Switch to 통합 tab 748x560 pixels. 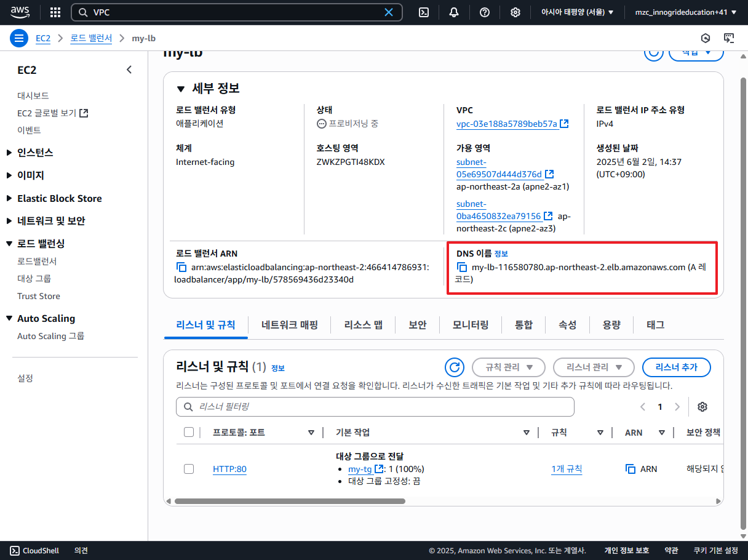(x=523, y=325)
